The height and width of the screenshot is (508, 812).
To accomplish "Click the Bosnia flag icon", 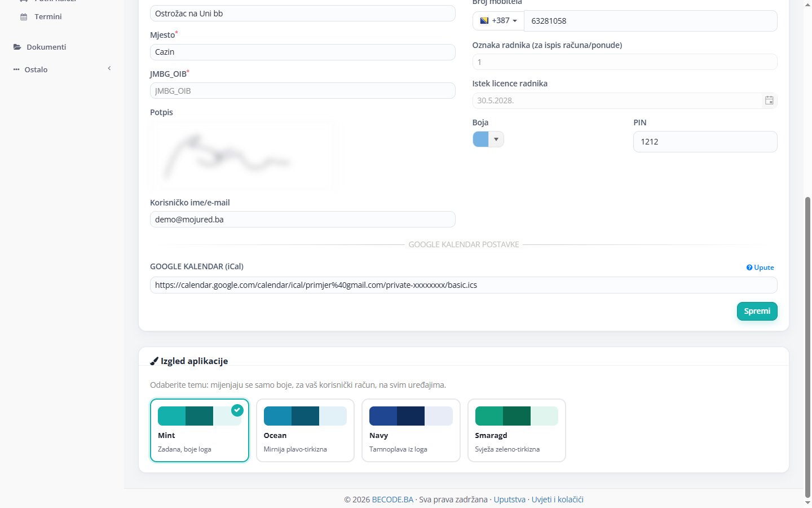I will [484, 20].
